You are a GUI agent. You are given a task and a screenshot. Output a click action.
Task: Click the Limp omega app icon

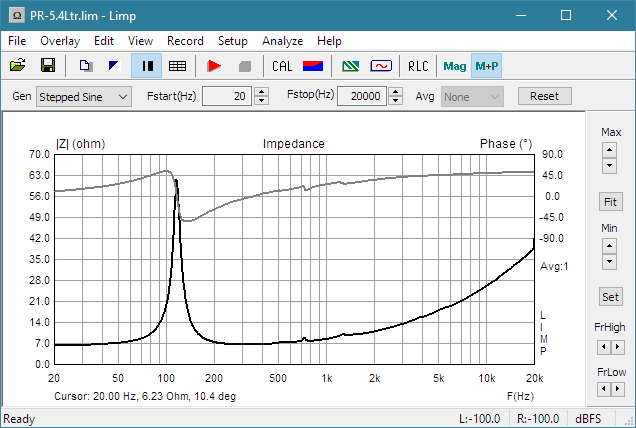[x=17, y=16]
